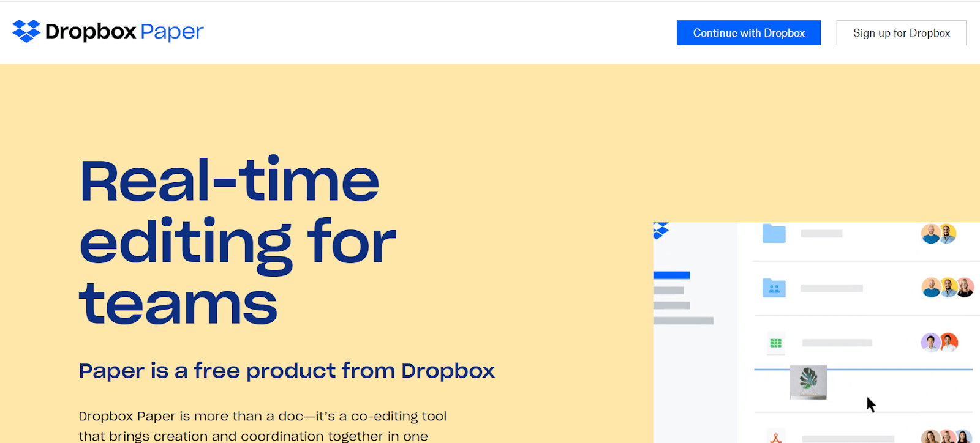The height and width of the screenshot is (443, 980).
Task: Click the green spreadsheet grid icon
Action: [x=775, y=343]
